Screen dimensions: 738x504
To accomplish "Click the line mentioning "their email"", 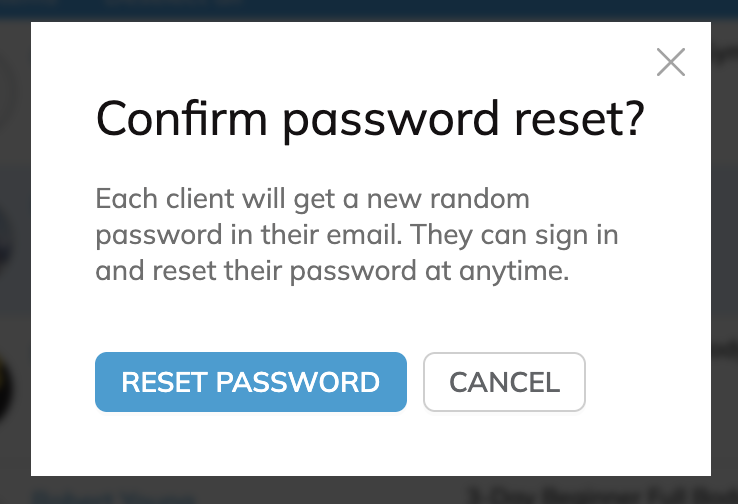I will click(x=357, y=235).
